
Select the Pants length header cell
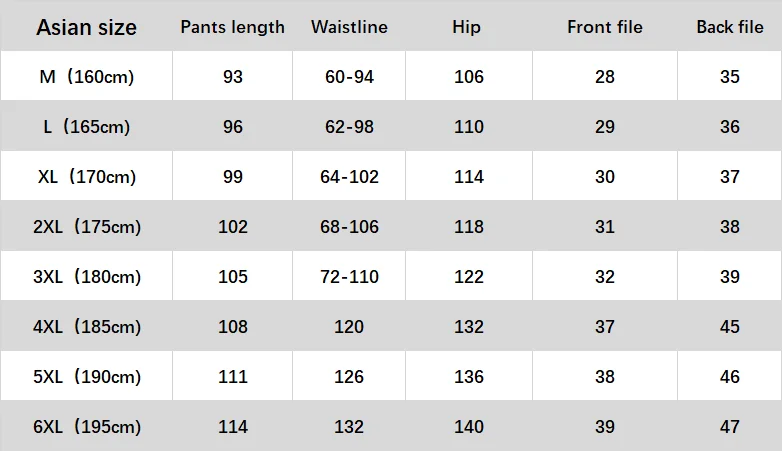pyautogui.click(x=232, y=27)
